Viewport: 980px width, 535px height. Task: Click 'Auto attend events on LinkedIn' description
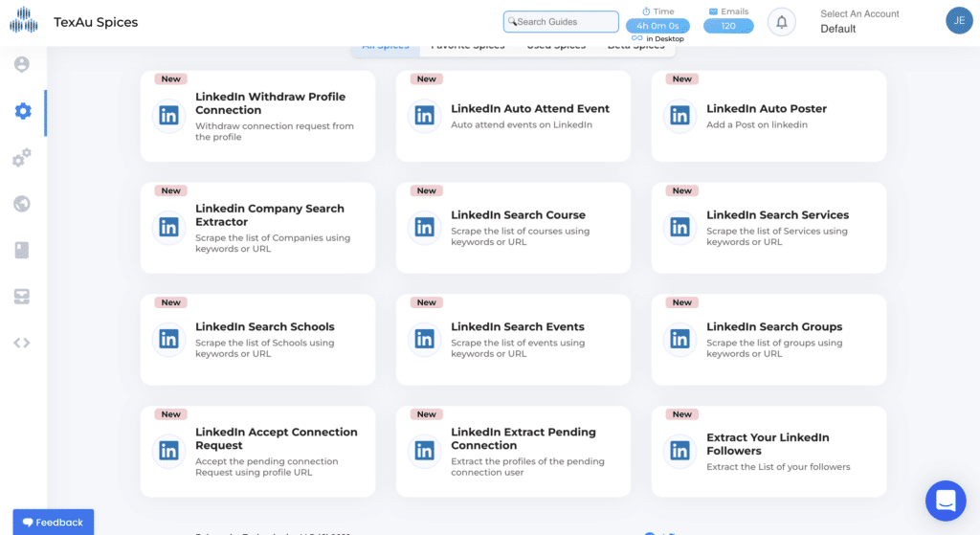pos(522,124)
